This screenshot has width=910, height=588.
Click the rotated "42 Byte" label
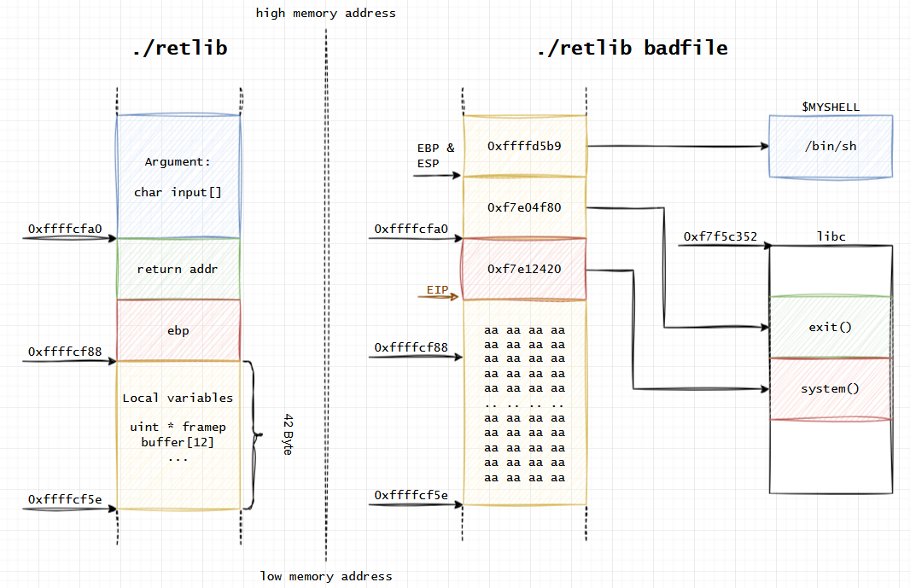click(x=287, y=435)
